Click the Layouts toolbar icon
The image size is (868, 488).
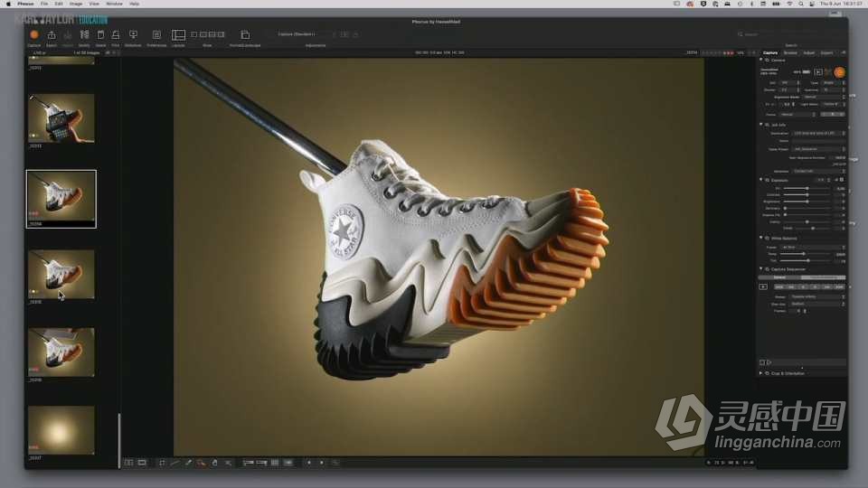click(x=178, y=35)
